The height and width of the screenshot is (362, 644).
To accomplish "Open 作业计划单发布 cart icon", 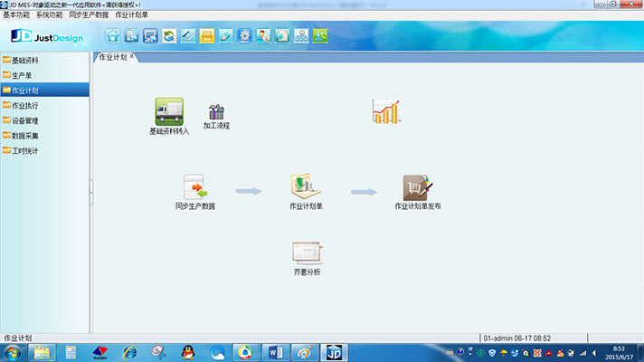I will tap(418, 187).
